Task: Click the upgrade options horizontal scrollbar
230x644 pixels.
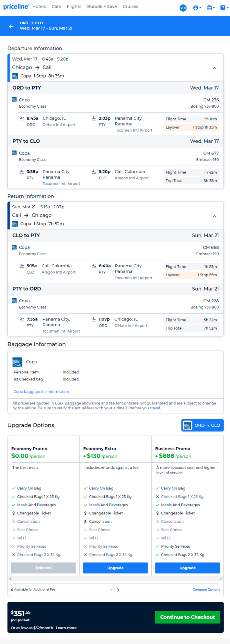Action: (x=115, y=579)
